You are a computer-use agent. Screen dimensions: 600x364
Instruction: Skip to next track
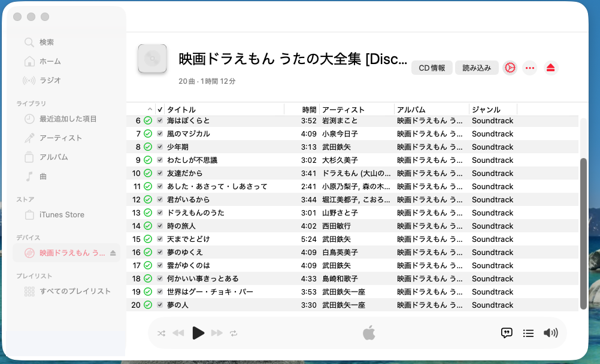(217, 333)
